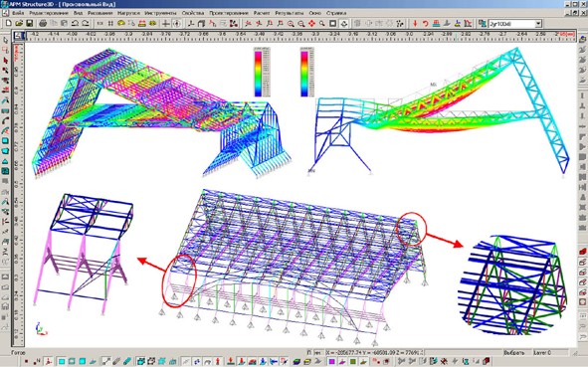Click the Layer 0 status bar field
The width and height of the screenshot is (588, 367).
tap(550, 353)
